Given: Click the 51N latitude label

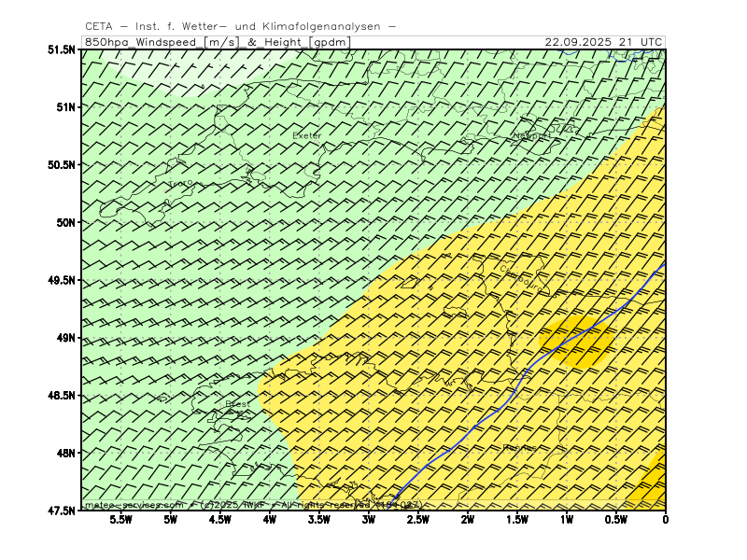Looking at the screenshot, I should pyautogui.click(x=65, y=107).
